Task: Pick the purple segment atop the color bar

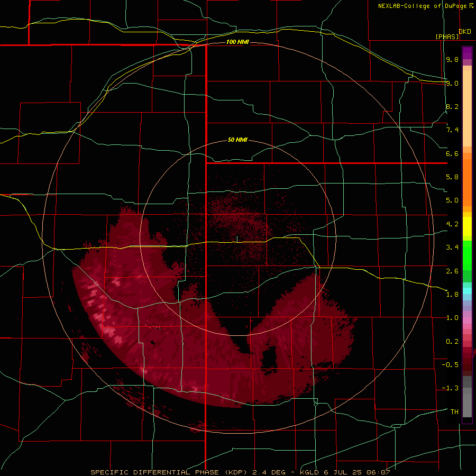Action: click(467, 53)
